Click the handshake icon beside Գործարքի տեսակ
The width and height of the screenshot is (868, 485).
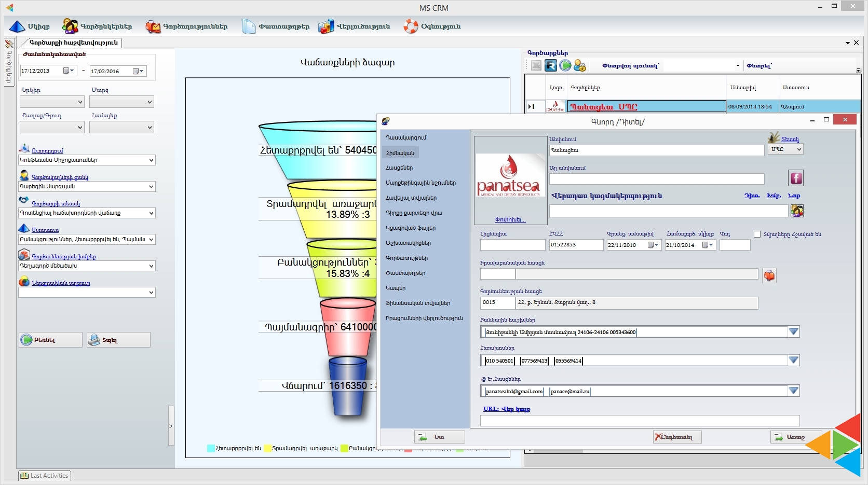pyautogui.click(x=24, y=200)
